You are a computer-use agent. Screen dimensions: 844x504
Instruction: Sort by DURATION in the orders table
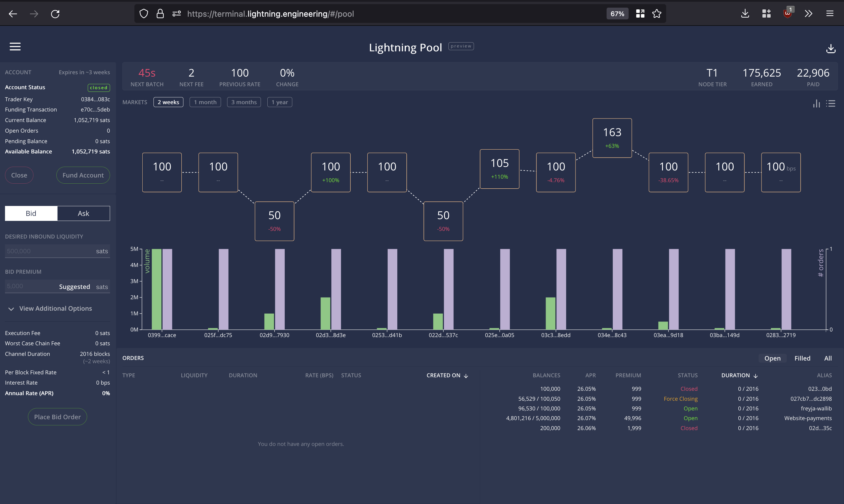pyautogui.click(x=740, y=375)
